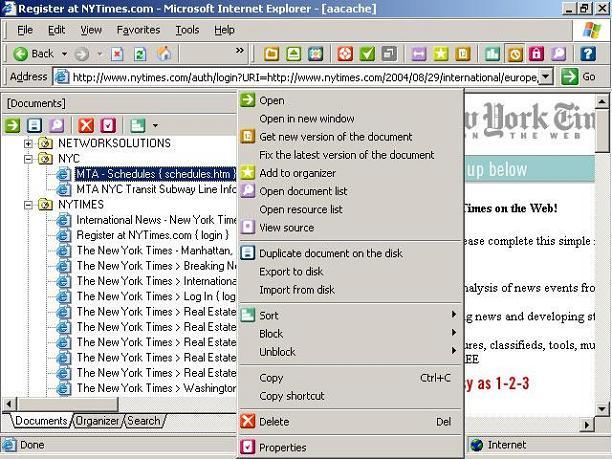The height and width of the screenshot is (459, 612).
Task: Choose Properties in the context menu
Action: (x=349, y=447)
